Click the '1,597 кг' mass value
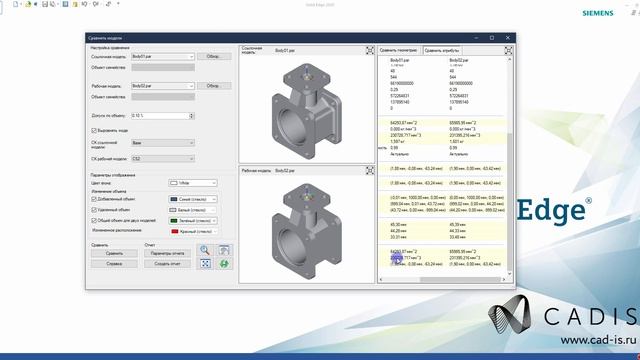 [397, 142]
